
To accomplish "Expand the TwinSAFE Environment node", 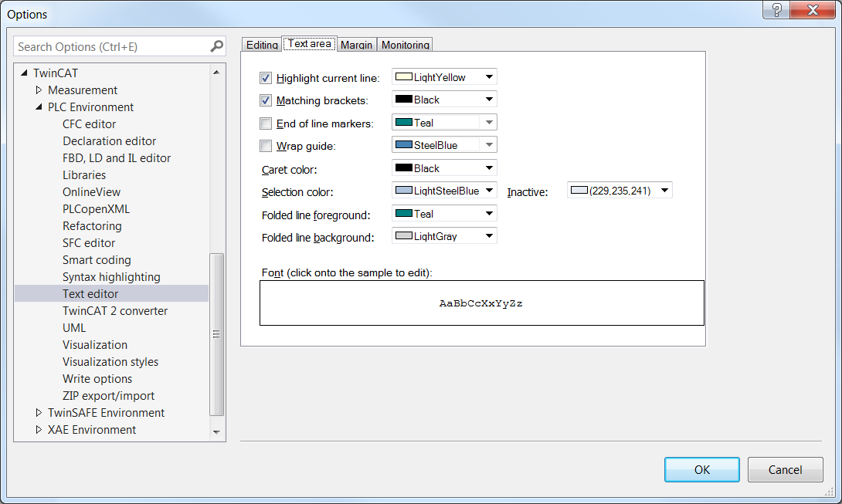I will coord(39,412).
